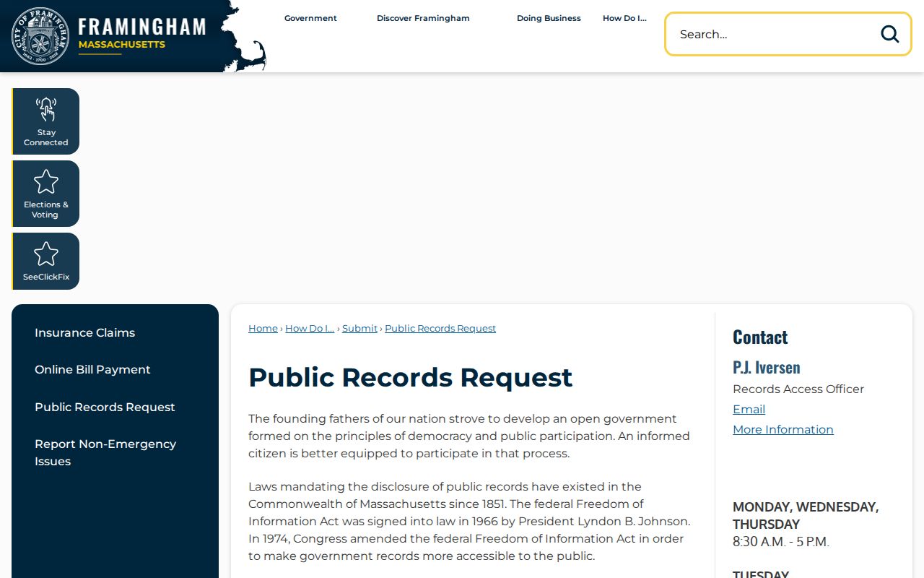Open the Government menu
924x578 pixels.
pos(310,18)
